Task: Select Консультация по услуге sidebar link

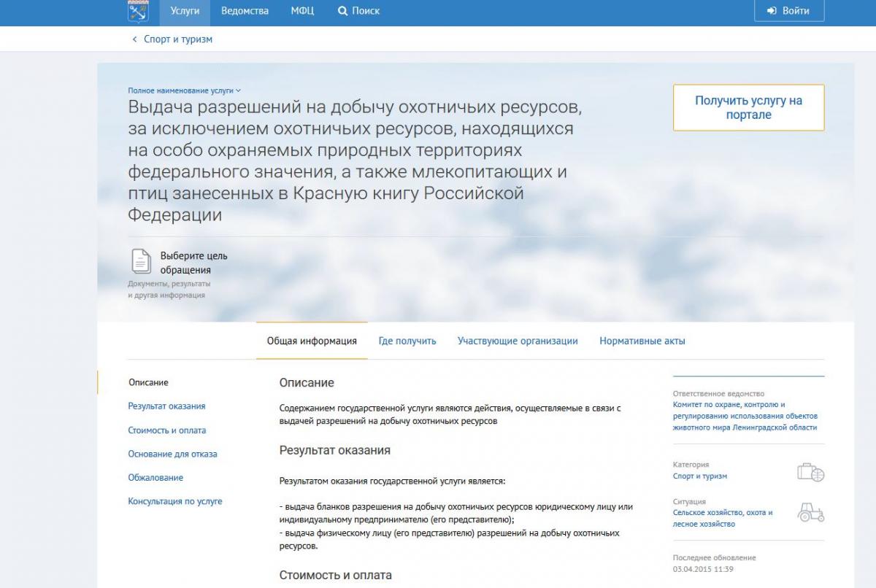Action: pos(175,501)
